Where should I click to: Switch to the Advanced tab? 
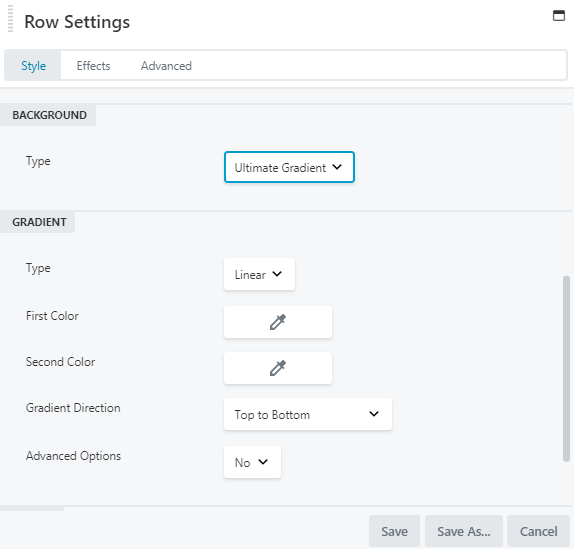pos(166,66)
